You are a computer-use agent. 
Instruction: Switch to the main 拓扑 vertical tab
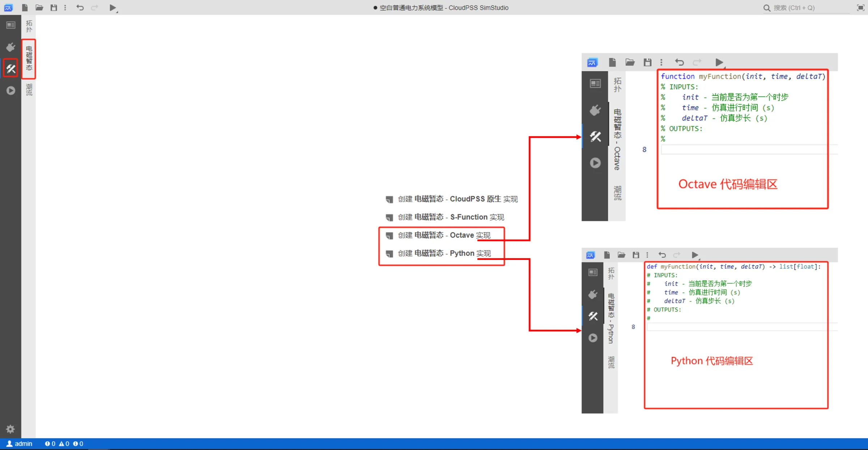point(29,26)
